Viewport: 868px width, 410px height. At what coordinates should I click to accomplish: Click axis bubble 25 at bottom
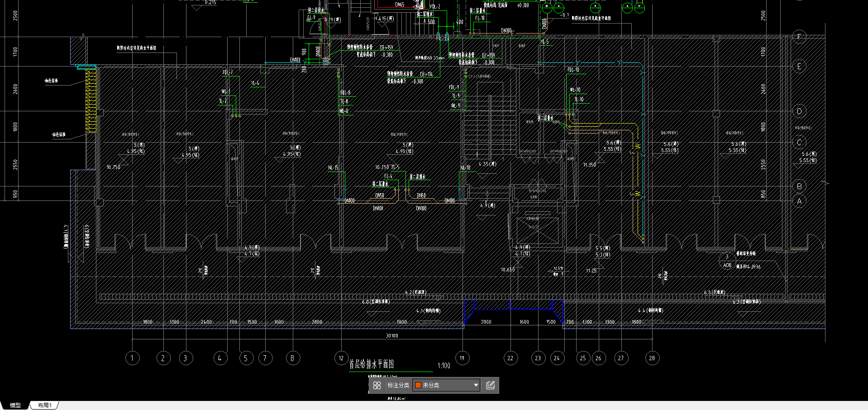point(583,358)
